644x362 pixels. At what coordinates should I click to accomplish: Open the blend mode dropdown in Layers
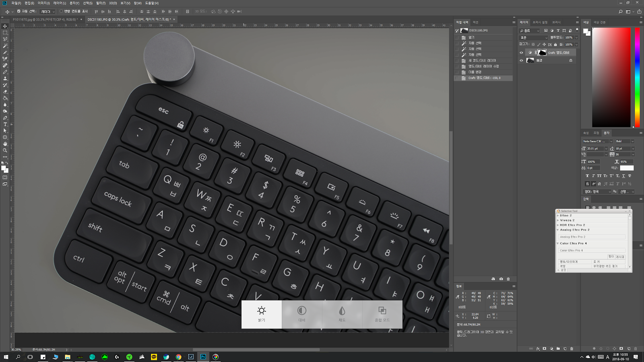point(534,38)
